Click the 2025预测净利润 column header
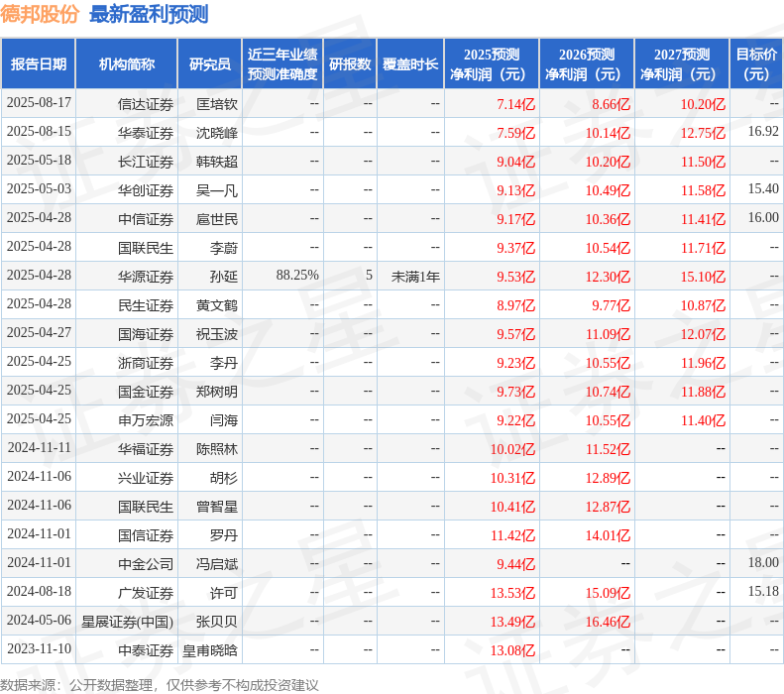The height and width of the screenshot is (694, 784). pyautogui.click(x=492, y=64)
